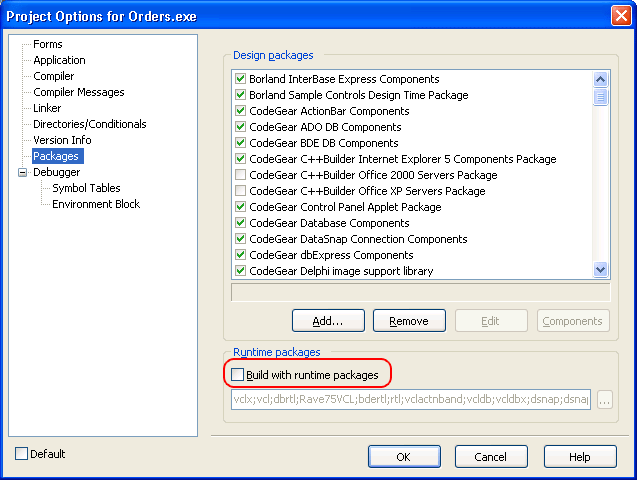Go to Directories/Conditionals settings

click(x=89, y=124)
